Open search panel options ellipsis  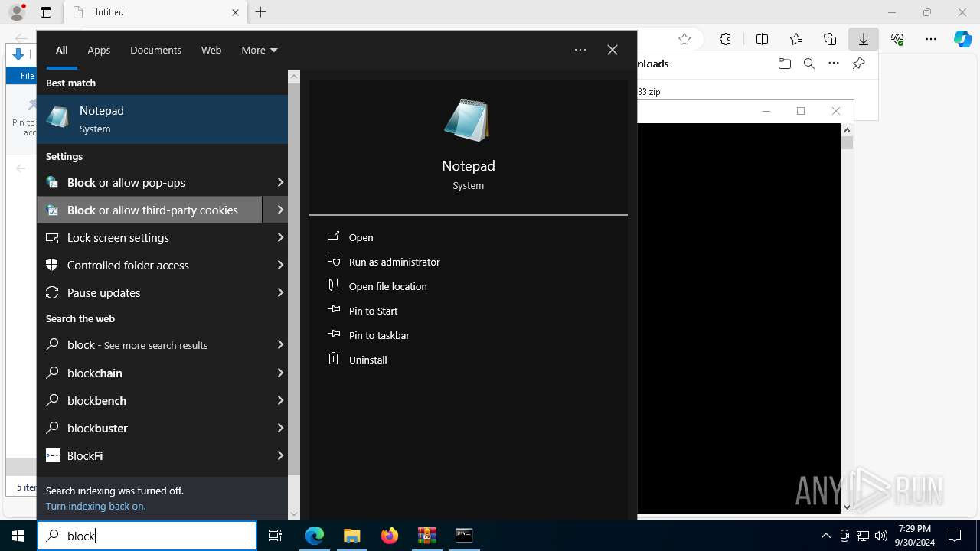click(580, 50)
